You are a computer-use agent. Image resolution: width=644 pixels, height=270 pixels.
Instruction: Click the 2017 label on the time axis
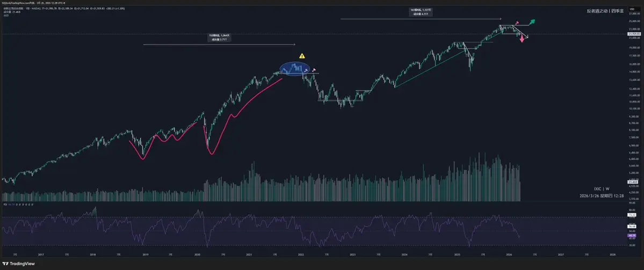point(41,255)
